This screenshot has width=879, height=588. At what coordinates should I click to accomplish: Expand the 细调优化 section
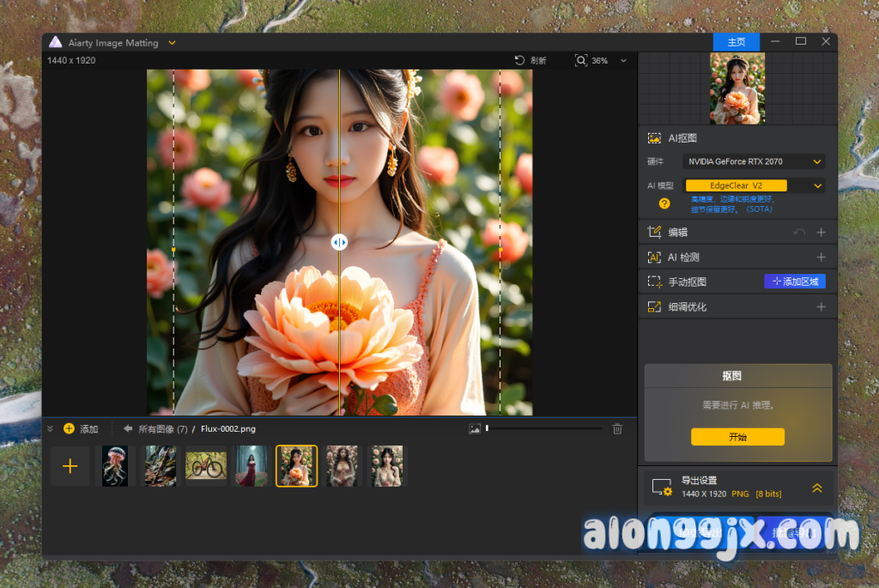coord(821,306)
